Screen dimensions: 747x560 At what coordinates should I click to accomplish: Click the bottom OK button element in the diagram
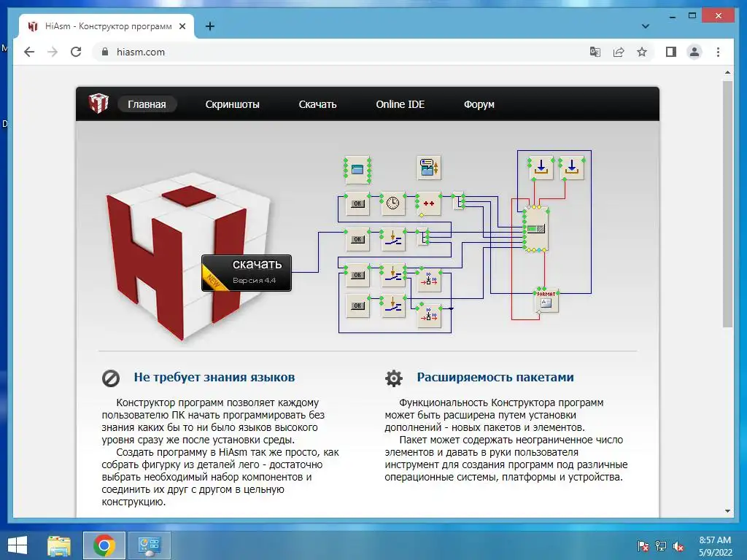(x=357, y=306)
